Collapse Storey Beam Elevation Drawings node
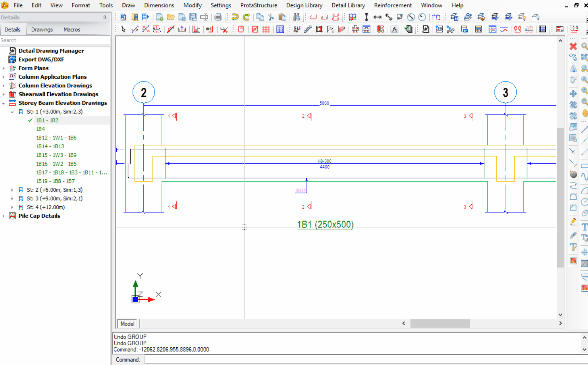588x365 pixels. pos(3,103)
